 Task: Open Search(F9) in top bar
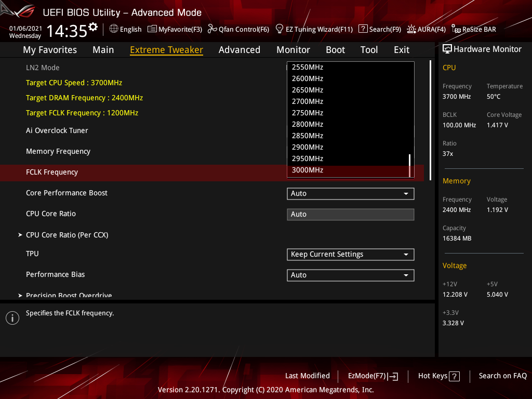pos(380,29)
